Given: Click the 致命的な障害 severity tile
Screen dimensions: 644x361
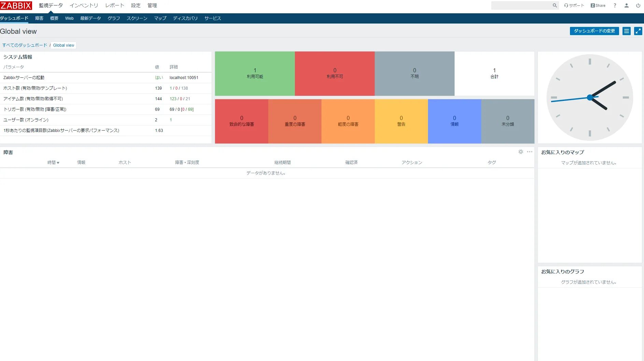Looking at the screenshot, I should coord(242,121).
